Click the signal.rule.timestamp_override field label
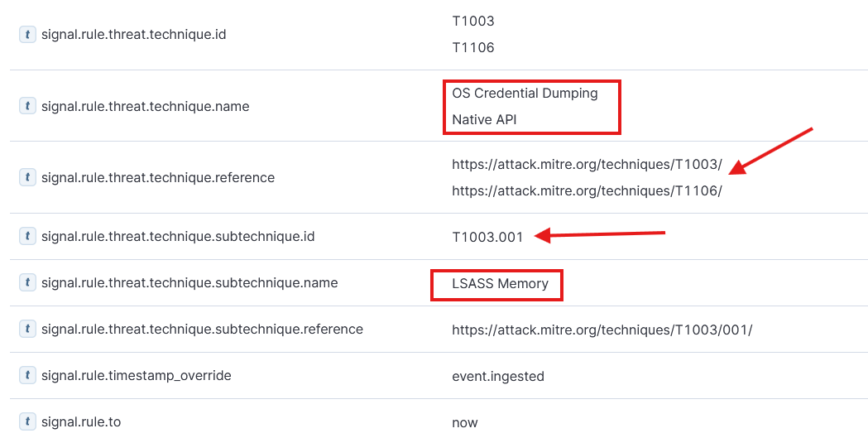The height and width of the screenshot is (438, 868). (x=137, y=375)
